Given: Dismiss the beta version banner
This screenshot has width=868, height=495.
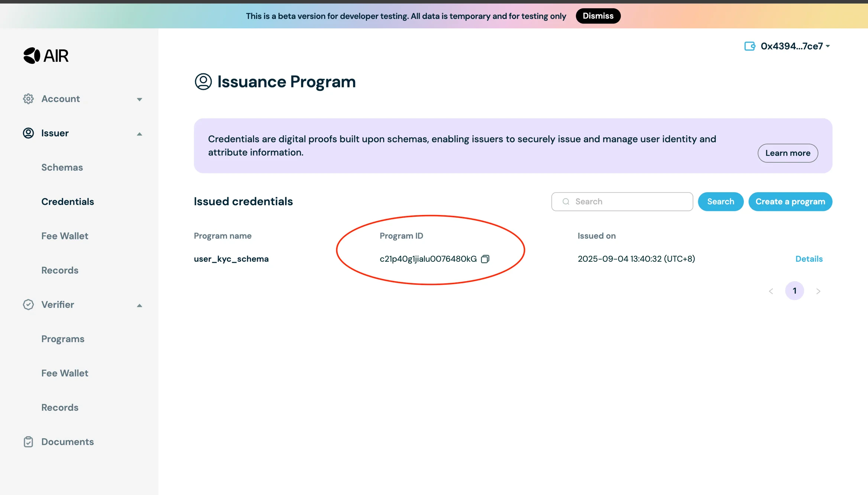Looking at the screenshot, I should pos(598,16).
